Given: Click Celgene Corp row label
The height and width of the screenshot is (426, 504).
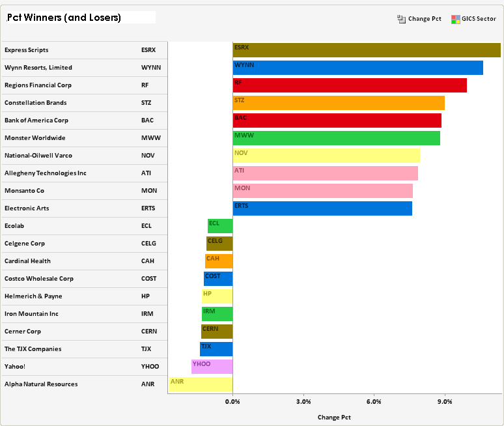Looking at the screenshot, I should 25,244.
